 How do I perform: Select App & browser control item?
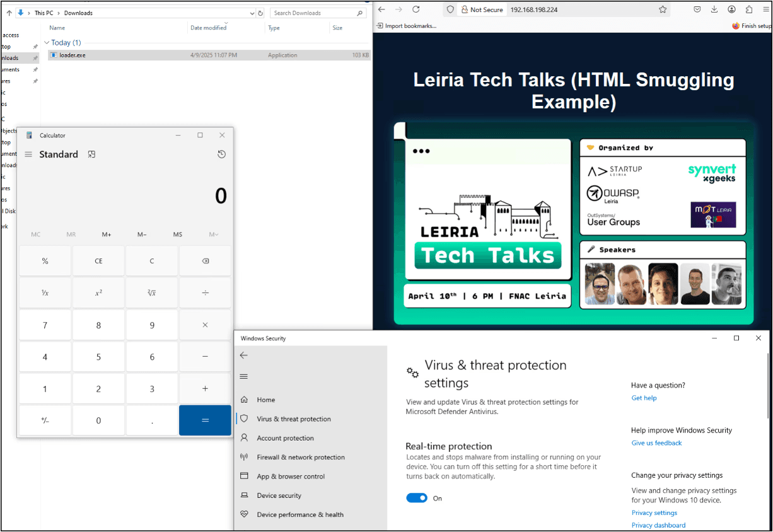(311, 477)
